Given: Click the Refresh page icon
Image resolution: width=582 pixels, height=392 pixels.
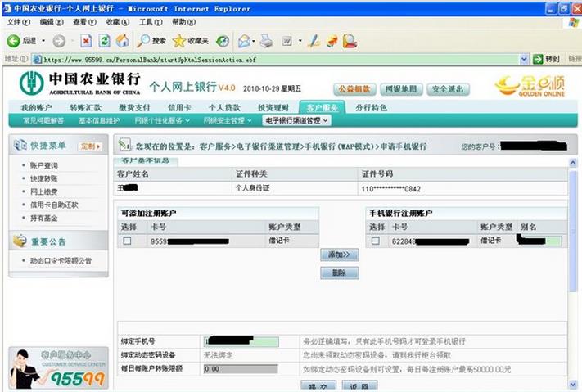Looking at the screenshot, I should tap(104, 41).
